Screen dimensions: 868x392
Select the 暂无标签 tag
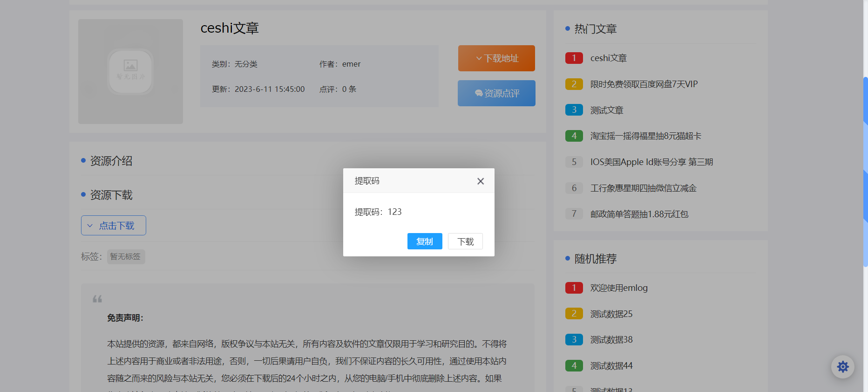point(126,257)
